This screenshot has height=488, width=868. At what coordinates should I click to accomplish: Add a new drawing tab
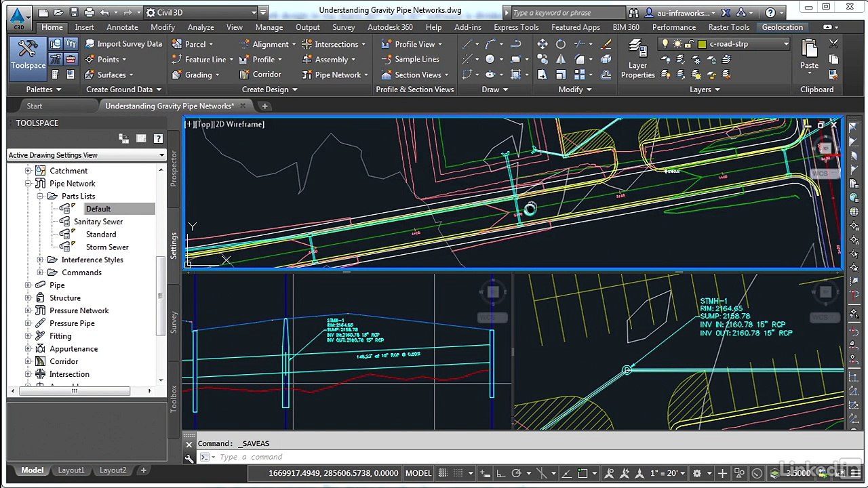[x=265, y=106]
